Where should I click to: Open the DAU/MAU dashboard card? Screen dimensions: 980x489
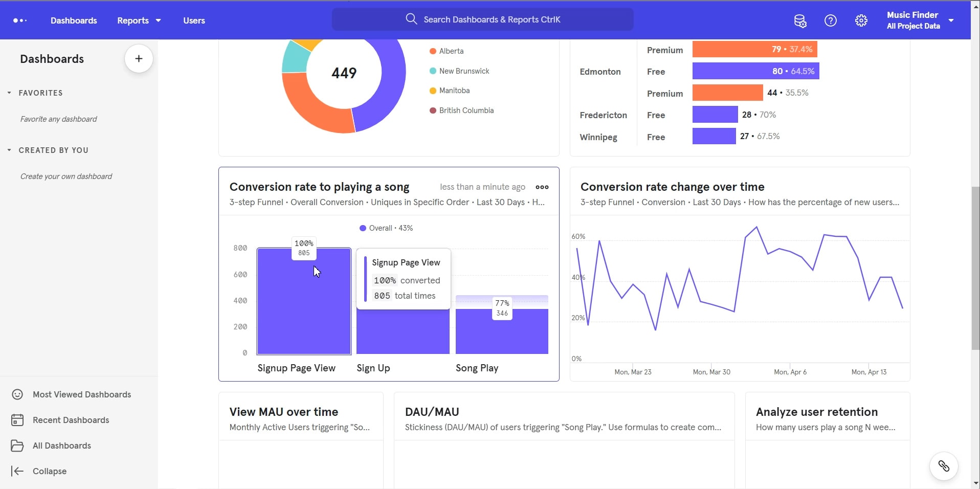432,412
